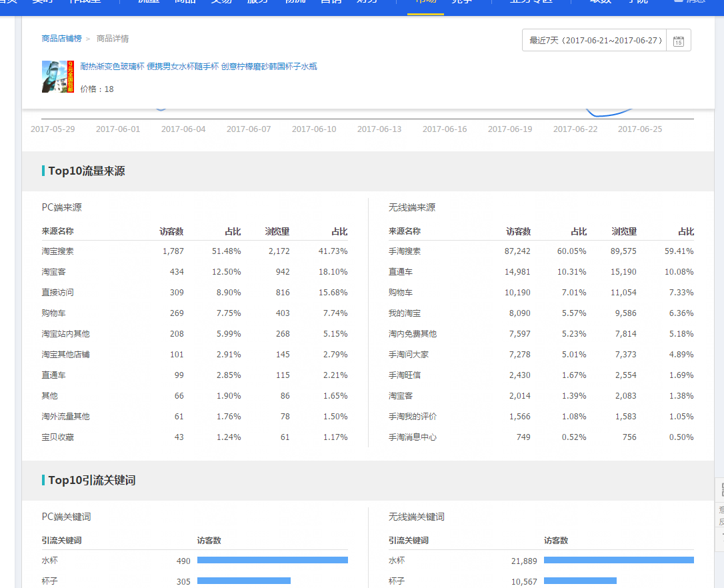This screenshot has width=724, height=588.
Task: Click the 消息 notification item in the top bar
Action: [x=690, y=3]
